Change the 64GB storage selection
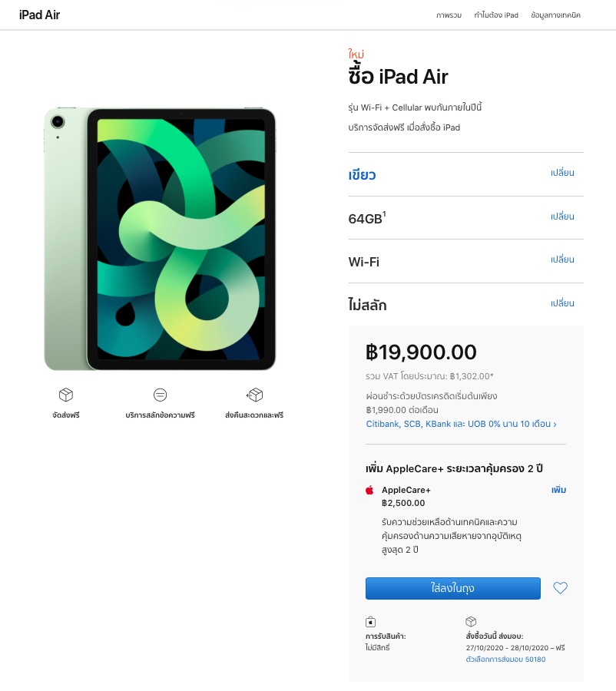616x691 pixels. click(562, 217)
